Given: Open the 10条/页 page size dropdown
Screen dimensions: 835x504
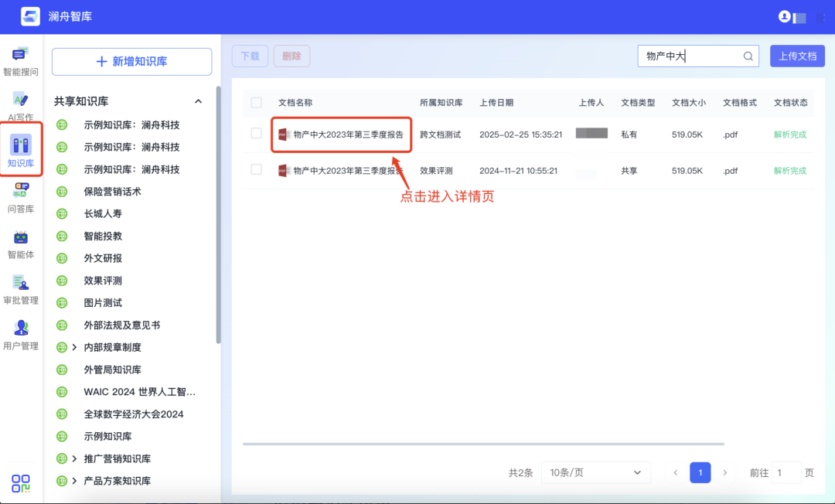Looking at the screenshot, I should (595, 472).
